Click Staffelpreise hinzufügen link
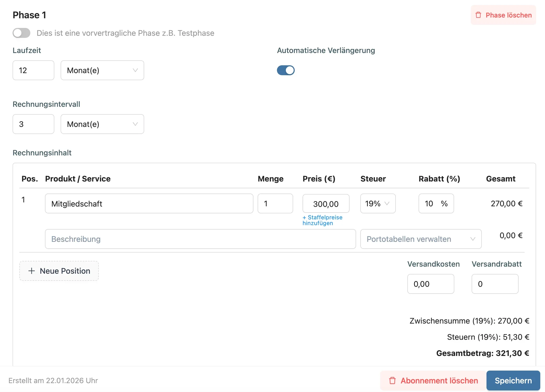 (322, 220)
